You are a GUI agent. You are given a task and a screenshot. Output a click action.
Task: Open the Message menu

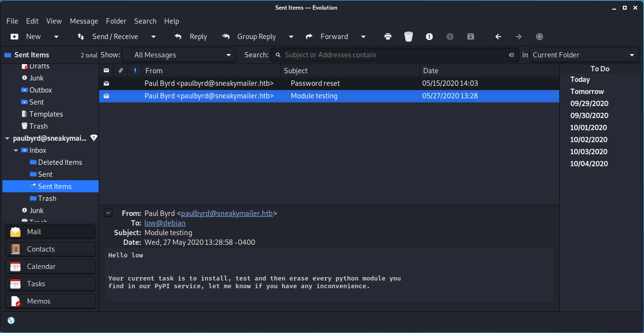pyautogui.click(x=84, y=21)
